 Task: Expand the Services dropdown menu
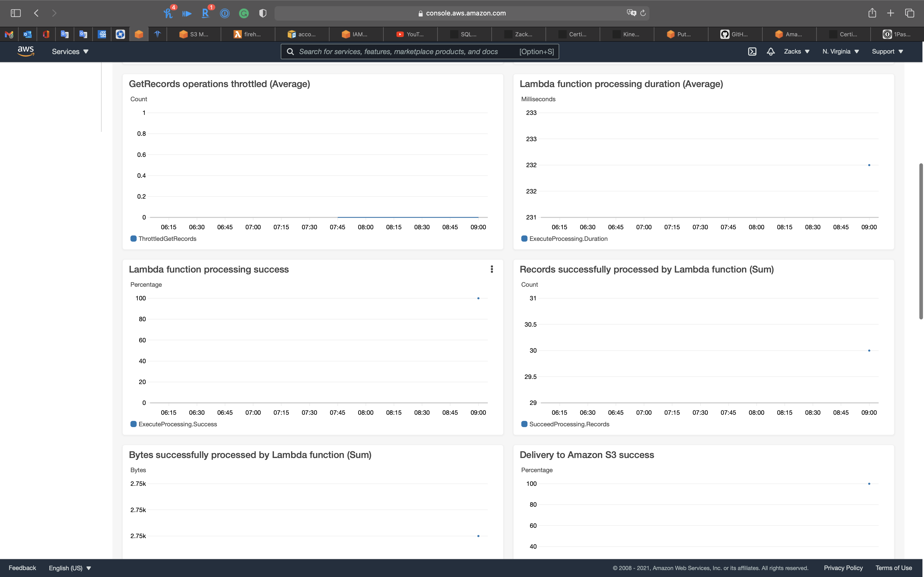pyautogui.click(x=70, y=52)
